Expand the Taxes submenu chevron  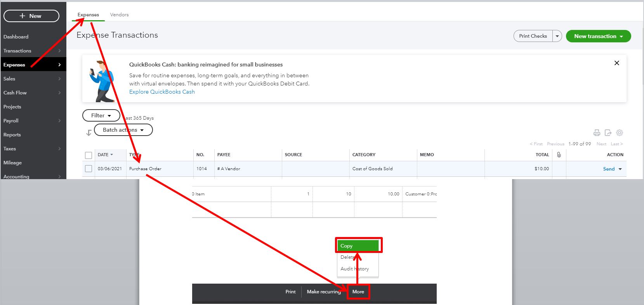59,149
